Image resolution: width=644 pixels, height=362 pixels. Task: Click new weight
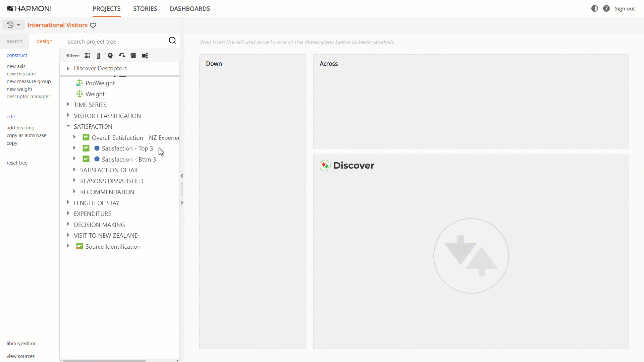pos(19,89)
